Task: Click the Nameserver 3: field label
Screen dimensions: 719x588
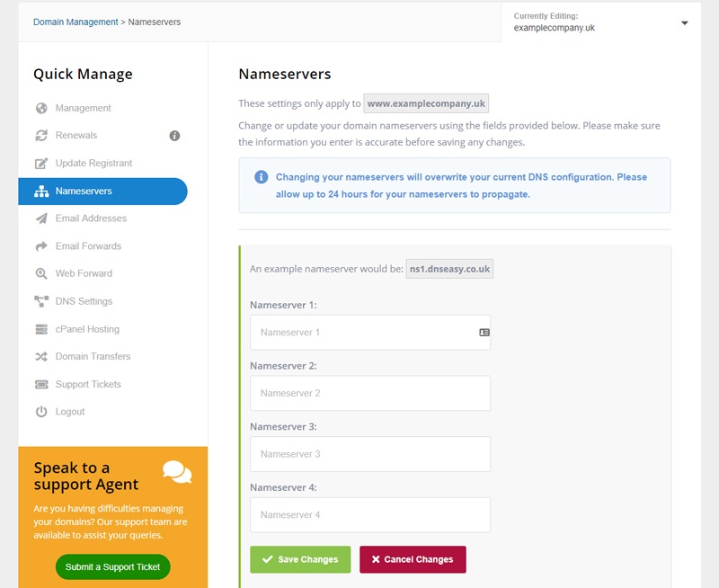Action: [x=283, y=427]
